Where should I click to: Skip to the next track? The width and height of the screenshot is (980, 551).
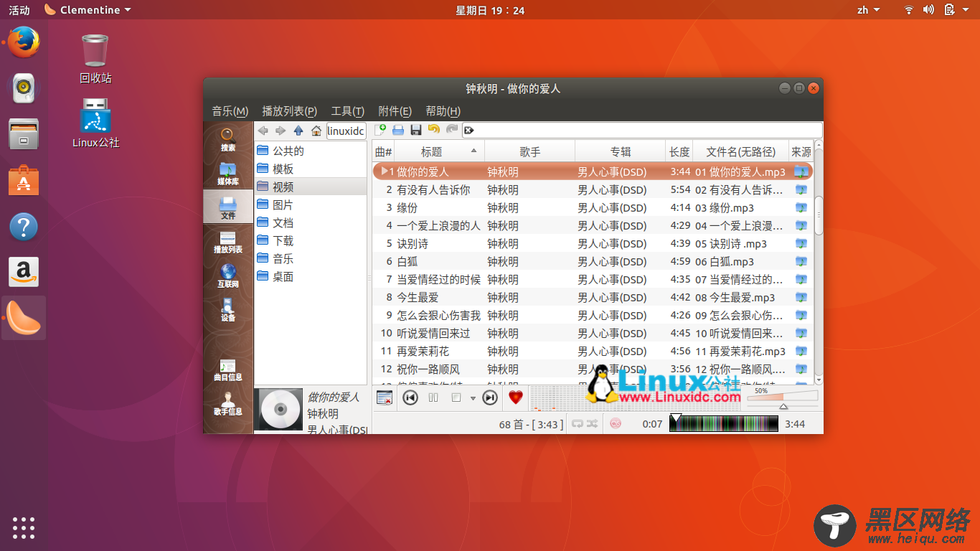[490, 397]
